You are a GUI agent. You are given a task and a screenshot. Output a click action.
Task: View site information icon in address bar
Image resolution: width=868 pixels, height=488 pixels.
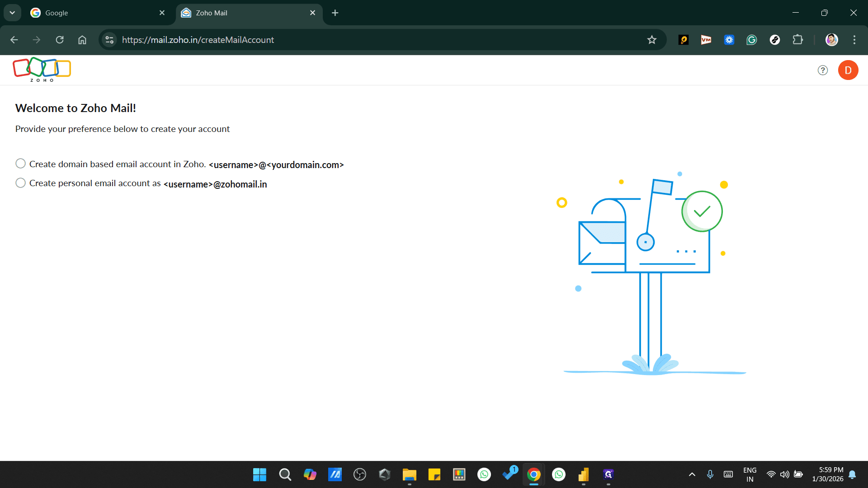pyautogui.click(x=109, y=40)
